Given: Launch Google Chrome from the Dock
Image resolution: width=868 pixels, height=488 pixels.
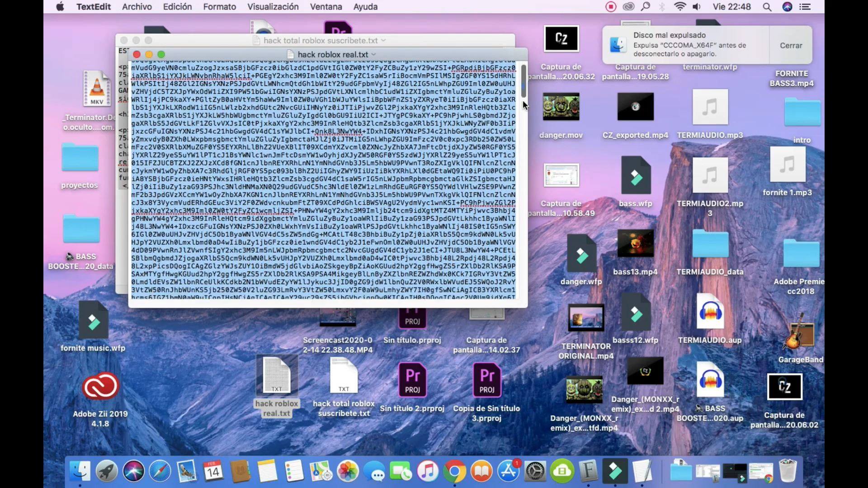Looking at the screenshot, I should [454, 472].
